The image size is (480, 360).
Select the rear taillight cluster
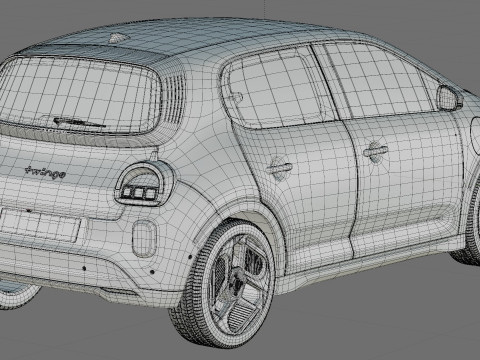[x=144, y=183]
